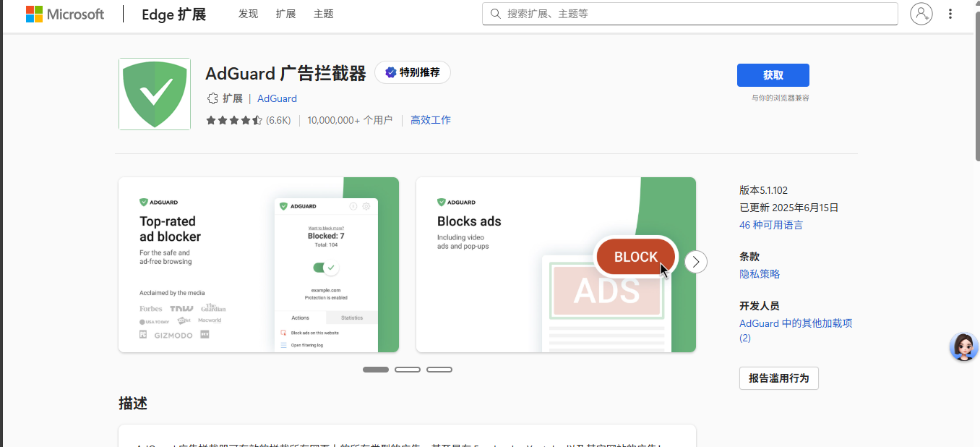The image size is (980, 447).
Task: Open the Blocks ads screenshot
Action: 556,265
